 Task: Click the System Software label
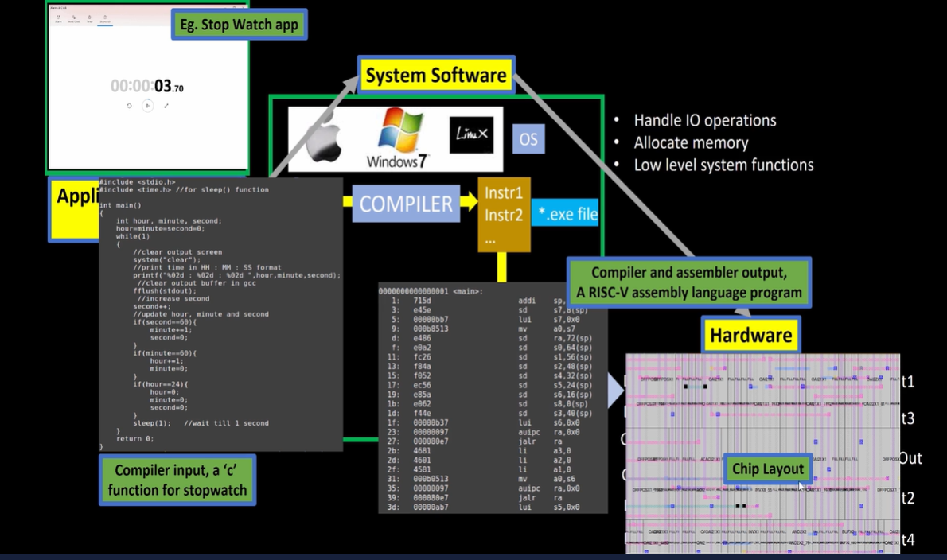coord(436,75)
